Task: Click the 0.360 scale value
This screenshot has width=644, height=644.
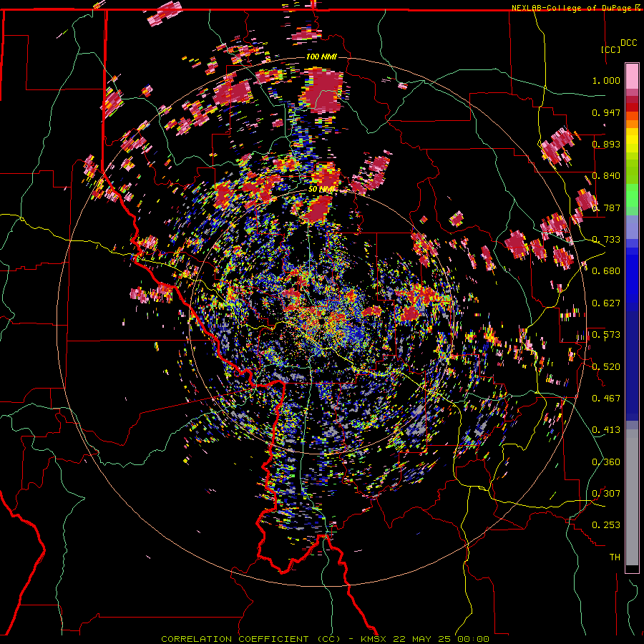Action: [x=606, y=462]
